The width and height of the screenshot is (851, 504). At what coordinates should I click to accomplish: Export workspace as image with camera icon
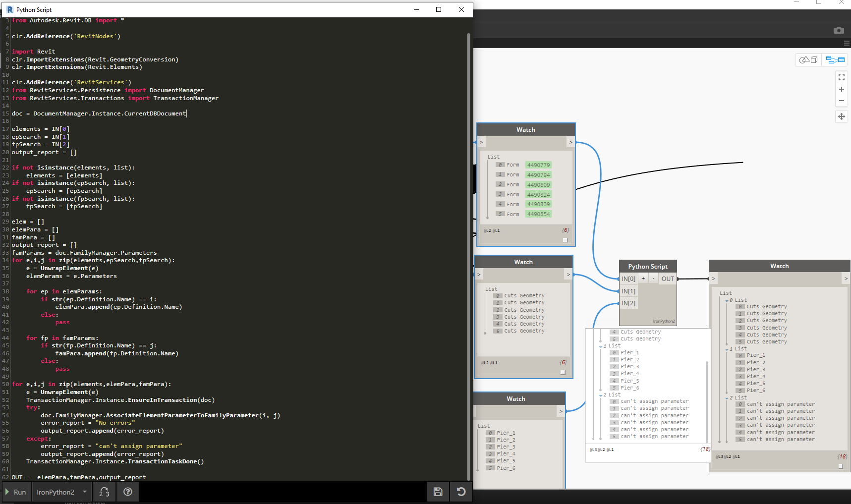coord(839,30)
